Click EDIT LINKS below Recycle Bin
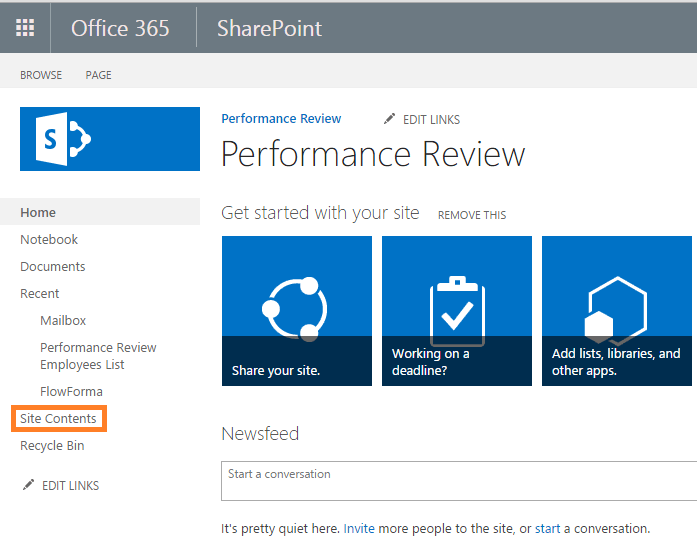The image size is (697, 555). point(71,486)
